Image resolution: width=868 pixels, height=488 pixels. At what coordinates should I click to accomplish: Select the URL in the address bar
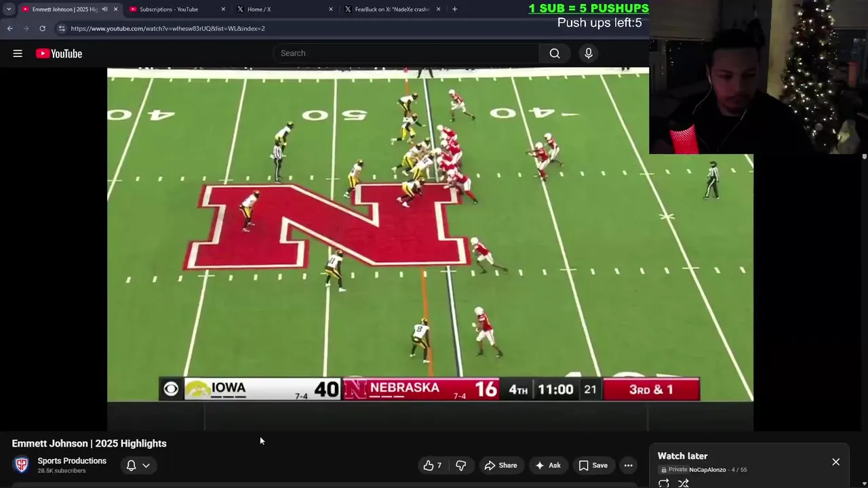pos(168,28)
